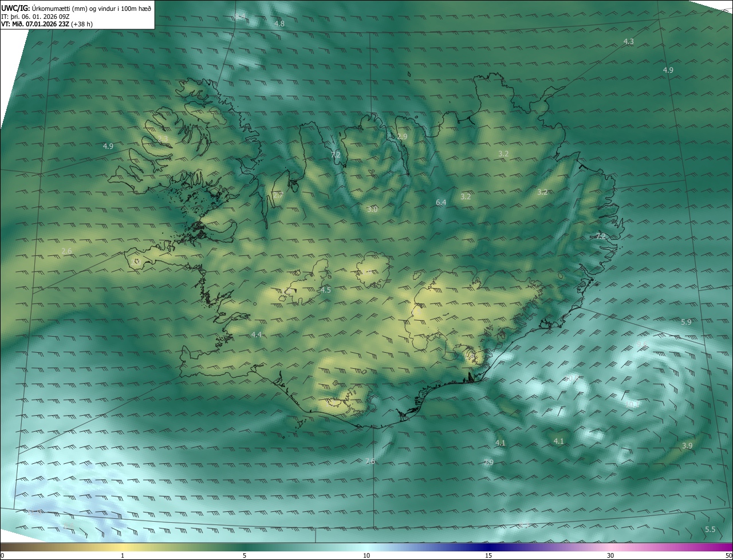The height and width of the screenshot is (560, 733).
Task: Click the pink band above the 30 tick
Action: coord(610,547)
